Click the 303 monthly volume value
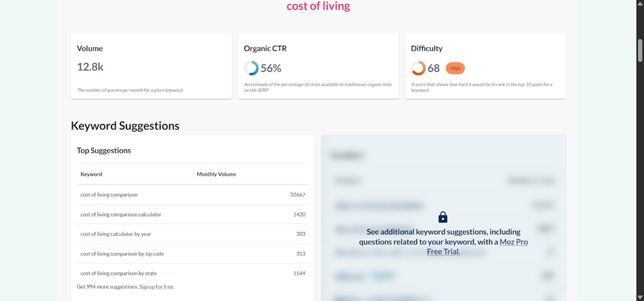644x301 pixels. (x=301, y=234)
